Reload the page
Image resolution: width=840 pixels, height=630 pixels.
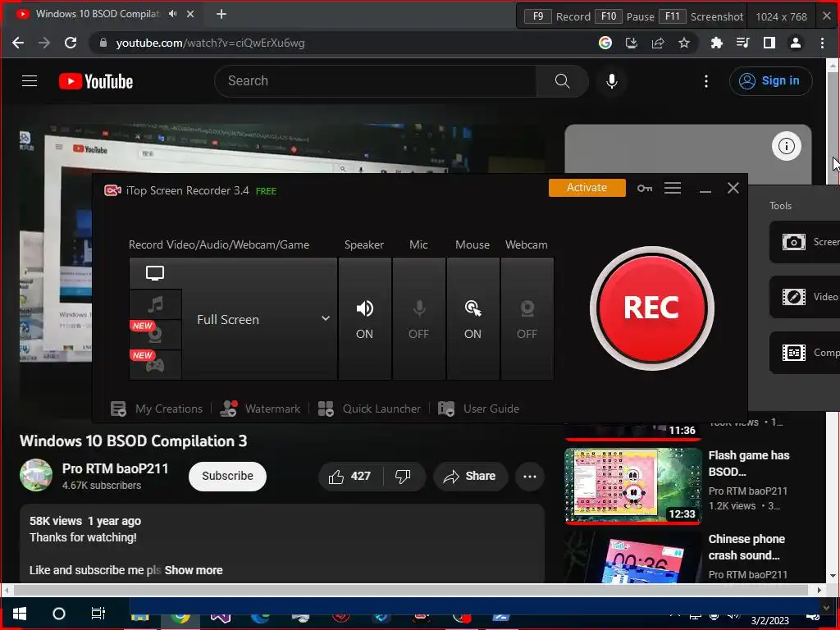pyautogui.click(x=71, y=43)
